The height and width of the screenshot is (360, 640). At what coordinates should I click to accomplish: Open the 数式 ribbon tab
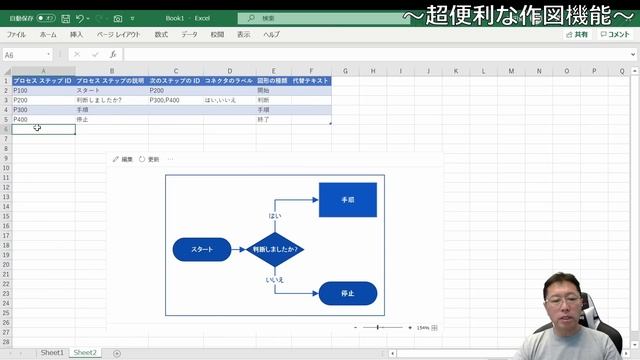point(161,35)
